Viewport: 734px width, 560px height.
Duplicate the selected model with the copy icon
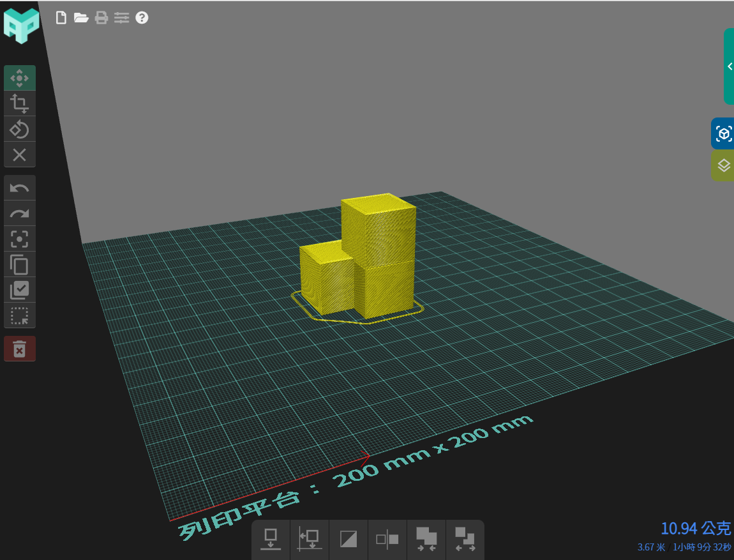pos(20,264)
